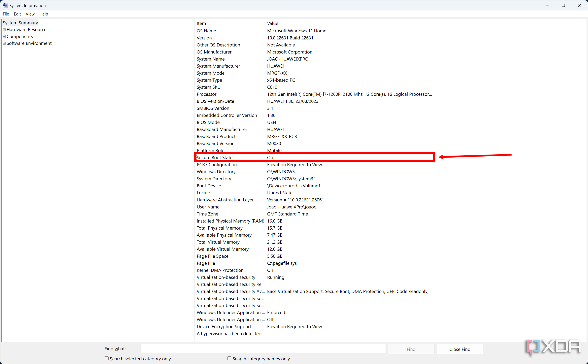This screenshot has width=588, height=364.
Task: Select the Version row
Action: 314,38
